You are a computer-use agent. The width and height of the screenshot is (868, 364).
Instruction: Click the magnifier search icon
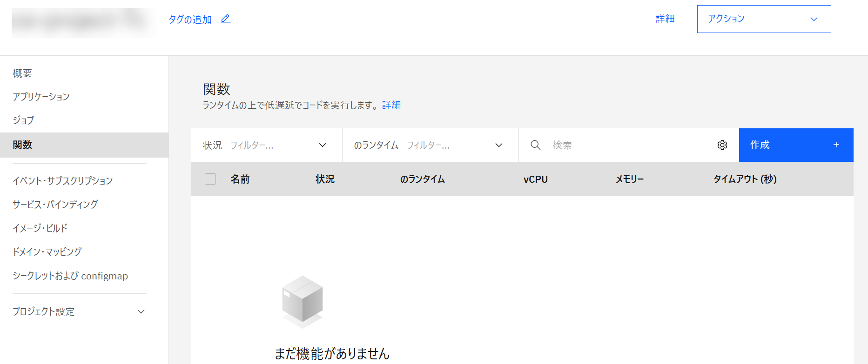point(535,145)
